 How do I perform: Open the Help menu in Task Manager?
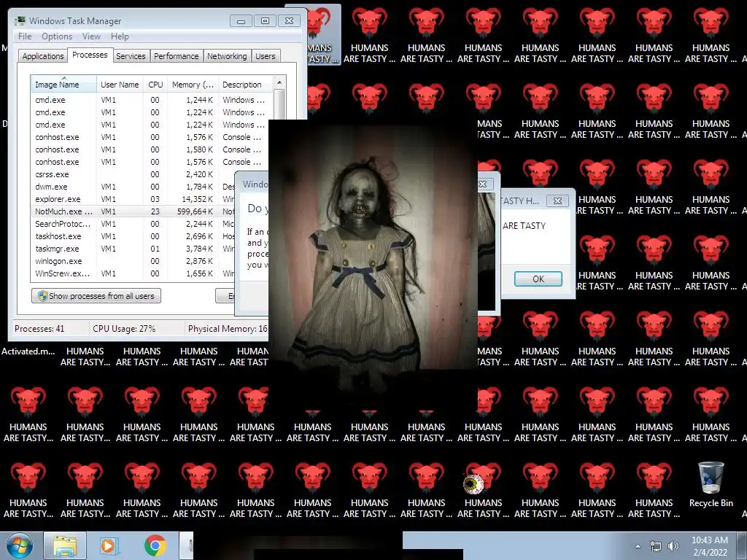[x=120, y=36]
